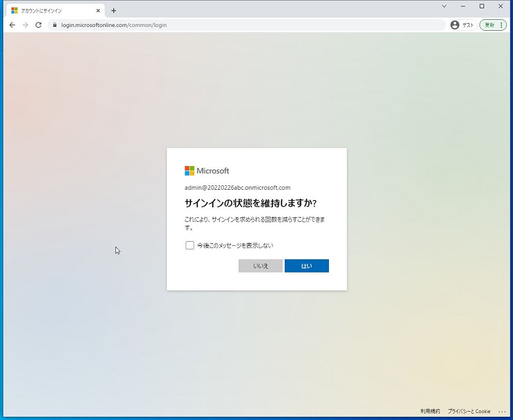Click the browser forward arrow
Image resolution: width=513 pixels, height=420 pixels.
pyautogui.click(x=25, y=25)
